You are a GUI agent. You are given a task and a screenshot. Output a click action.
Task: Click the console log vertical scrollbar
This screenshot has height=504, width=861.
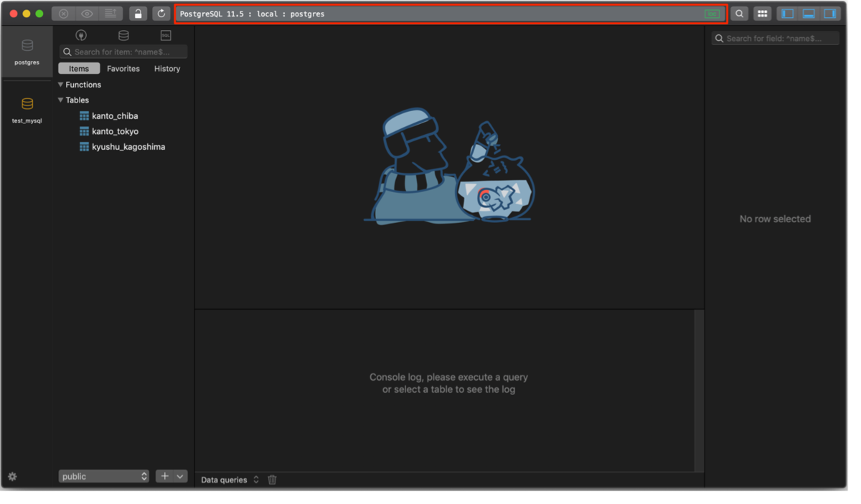click(x=699, y=390)
